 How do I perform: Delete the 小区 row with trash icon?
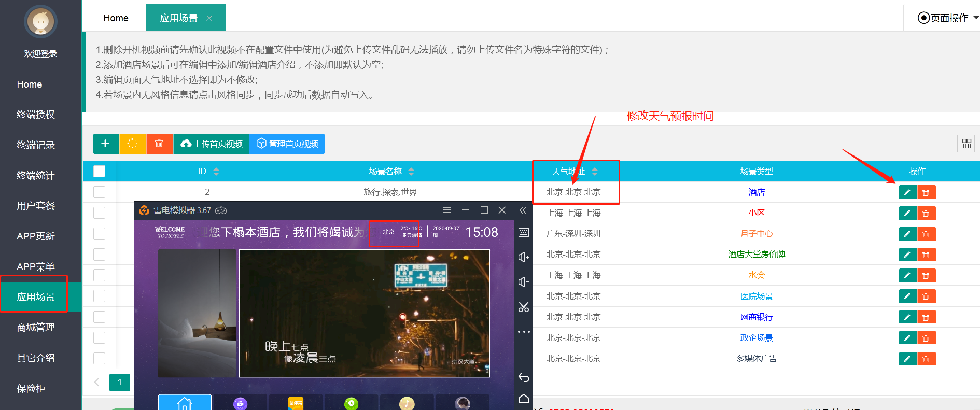tap(926, 213)
